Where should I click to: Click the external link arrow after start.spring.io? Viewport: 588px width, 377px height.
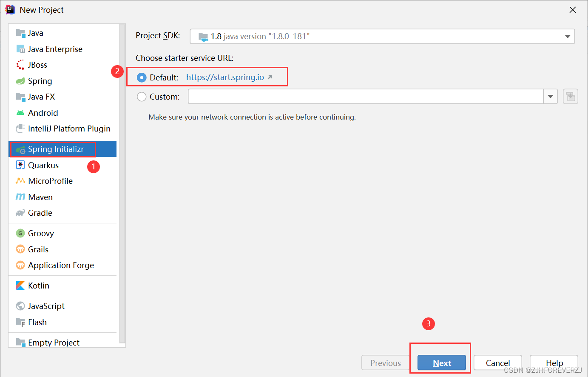tap(270, 77)
